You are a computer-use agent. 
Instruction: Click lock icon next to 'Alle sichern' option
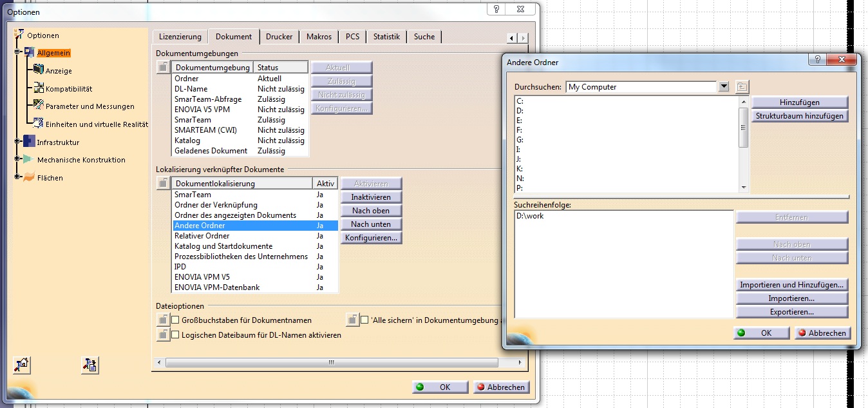(x=352, y=320)
